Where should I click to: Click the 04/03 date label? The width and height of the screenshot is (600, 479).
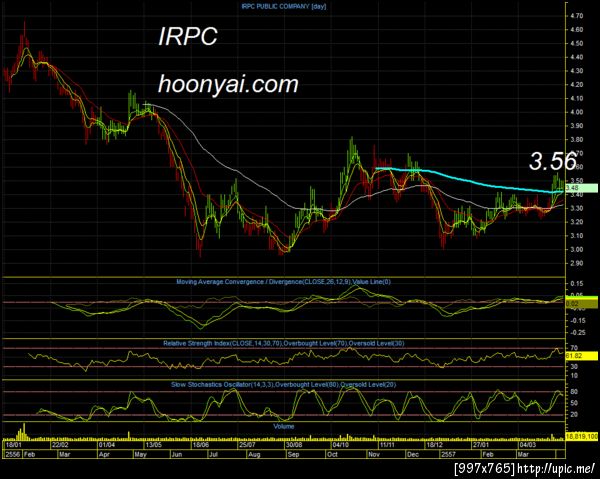coord(527,445)
